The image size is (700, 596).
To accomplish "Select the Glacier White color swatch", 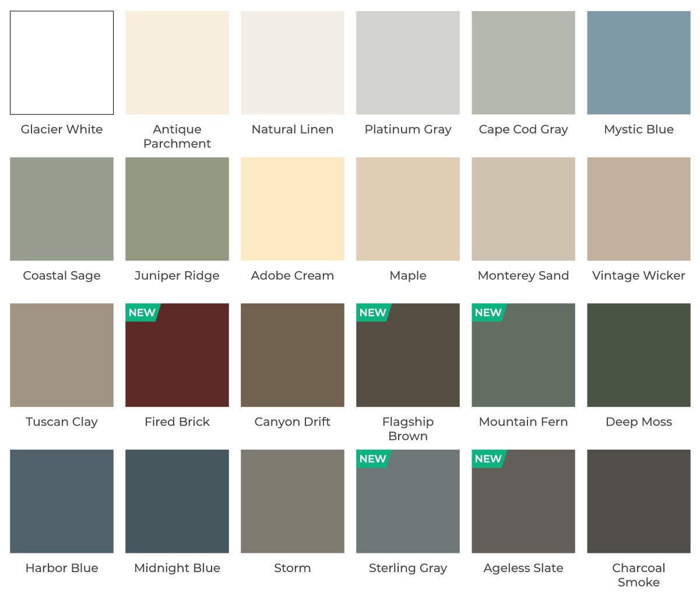I will pyautogui.click(x=61, y=62).
